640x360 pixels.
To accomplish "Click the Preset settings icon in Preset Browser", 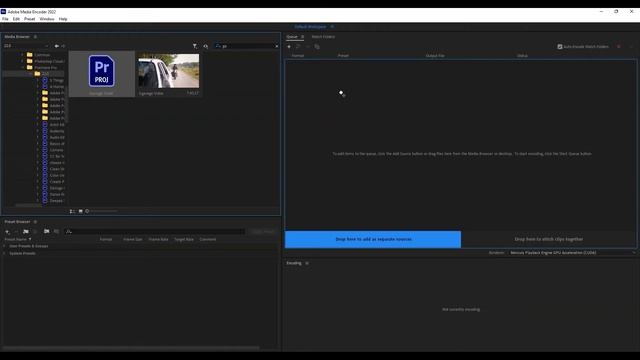I will tap(35, 231).
